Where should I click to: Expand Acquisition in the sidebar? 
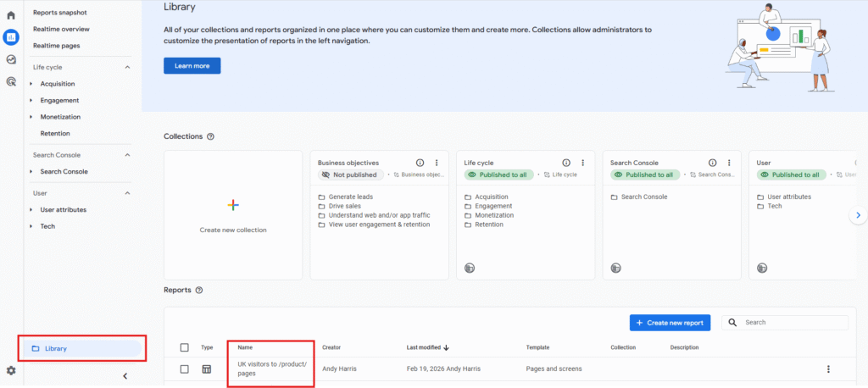coord(31,84)
